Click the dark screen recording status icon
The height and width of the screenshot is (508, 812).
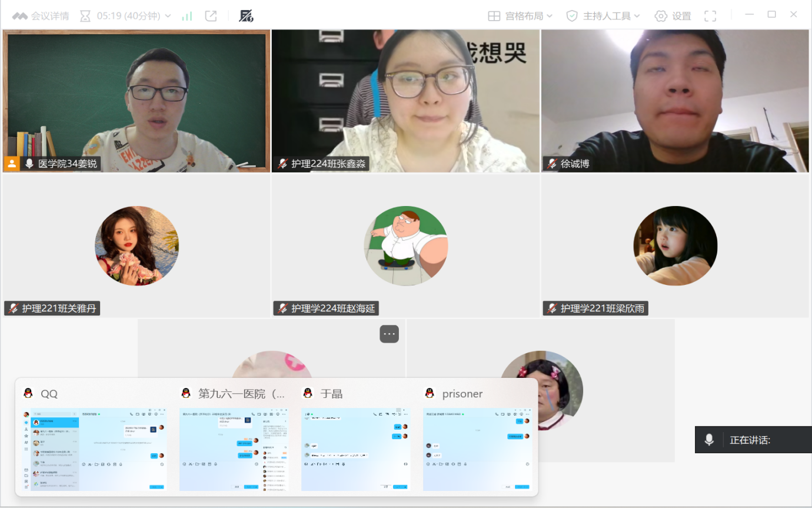[x=246, y=16]
